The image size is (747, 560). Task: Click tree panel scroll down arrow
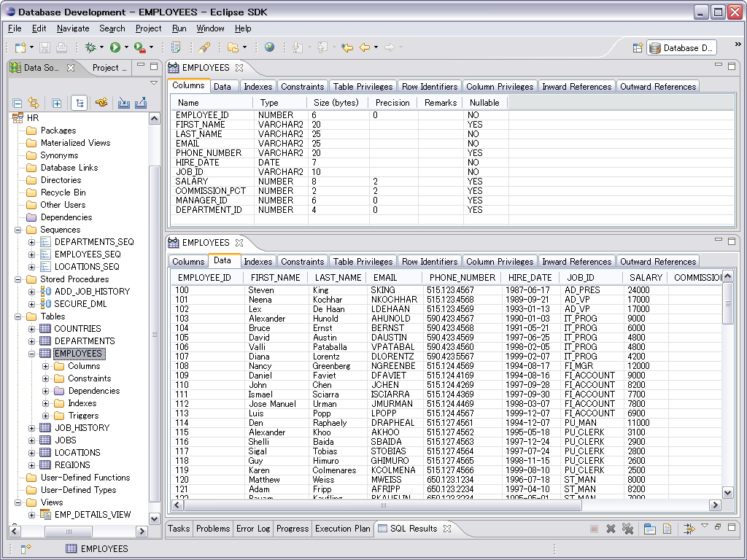(x=155, y=518)
